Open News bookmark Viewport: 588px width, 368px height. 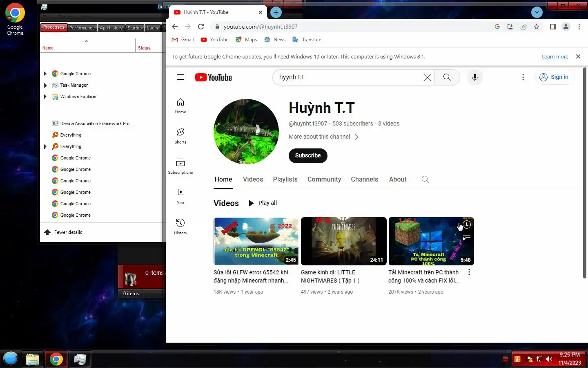(275, 40)
